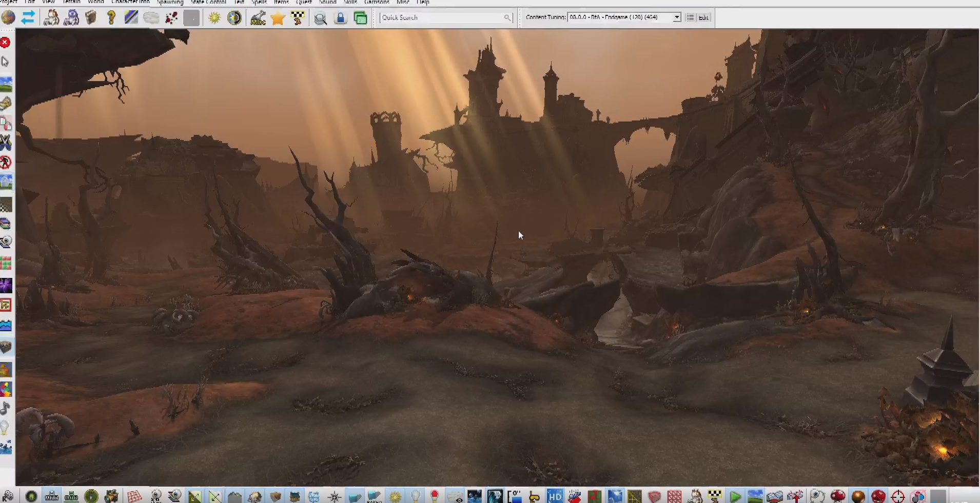
Task: Click the white light bulb in bottom toolbar
Action: point(415,496)
